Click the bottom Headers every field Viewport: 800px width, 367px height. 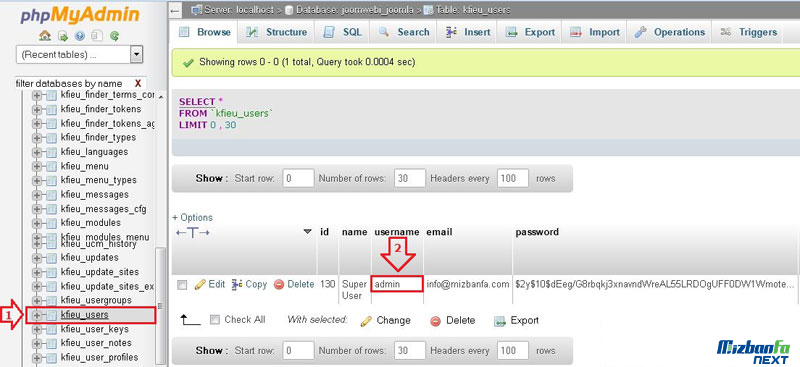(x=512, y=351)
